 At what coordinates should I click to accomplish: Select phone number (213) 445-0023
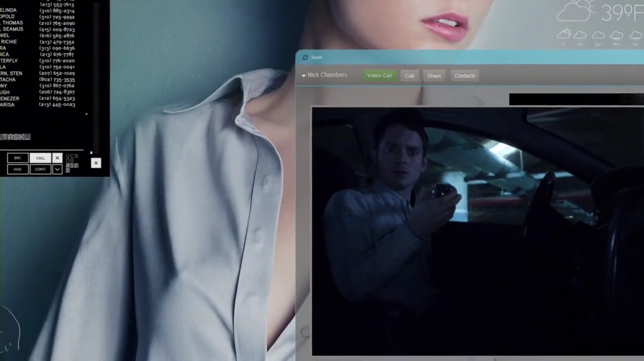point(57,105)
